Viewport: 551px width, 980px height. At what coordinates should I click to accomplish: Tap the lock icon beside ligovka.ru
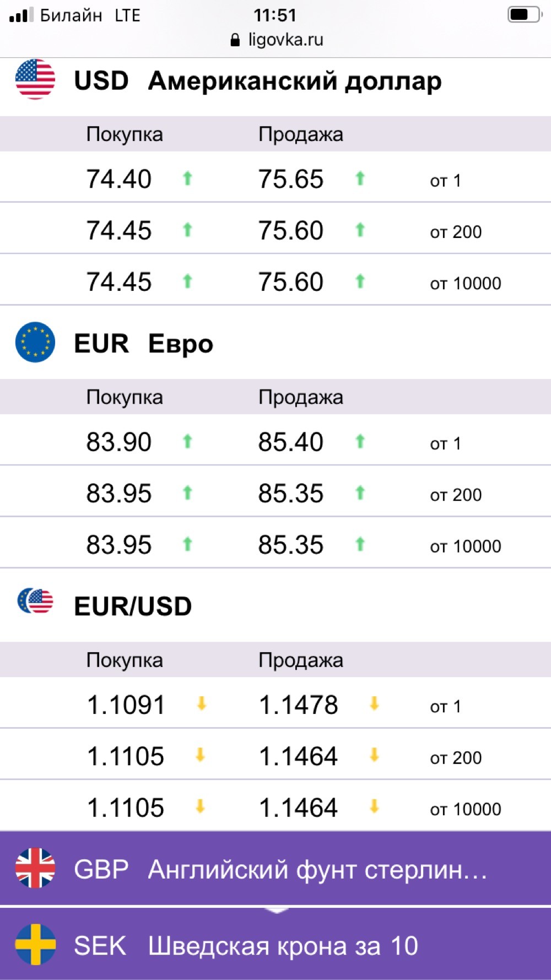coord(235,40)
